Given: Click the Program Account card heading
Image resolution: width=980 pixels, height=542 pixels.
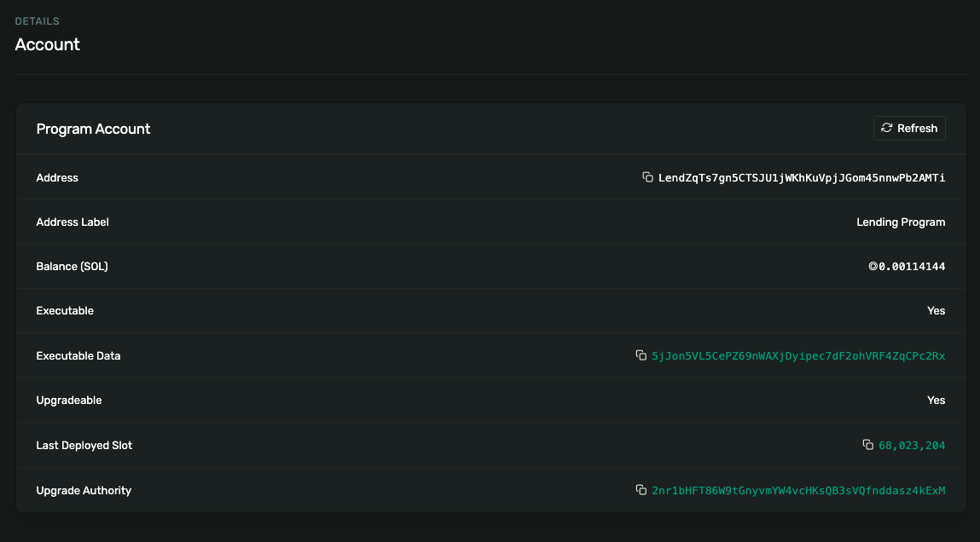Looking at the screenshot, I should coord(93,129).
